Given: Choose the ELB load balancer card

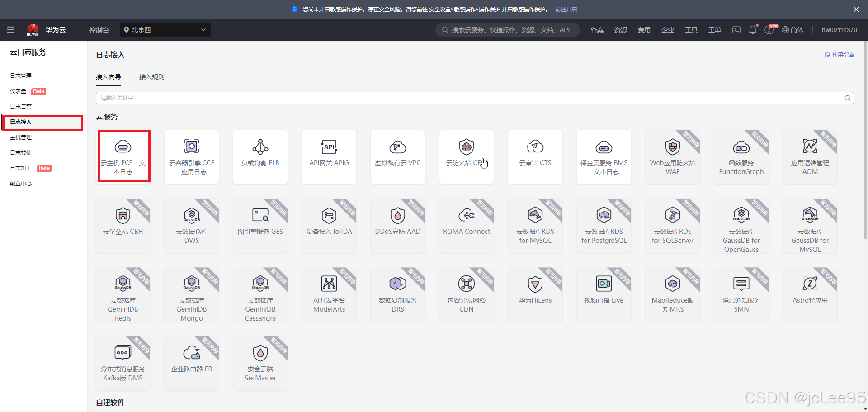Looking at the screenshot, I should click(260, 156).
